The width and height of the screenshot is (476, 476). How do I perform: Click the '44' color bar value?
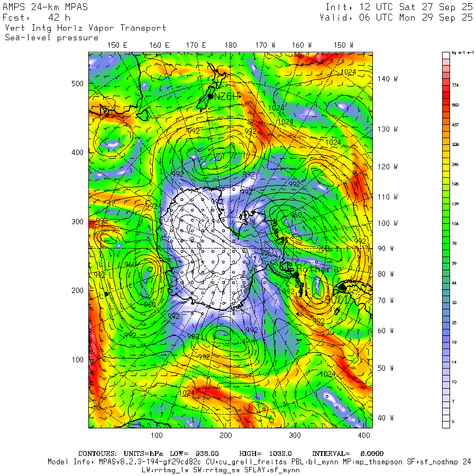(x=454, y=283)
